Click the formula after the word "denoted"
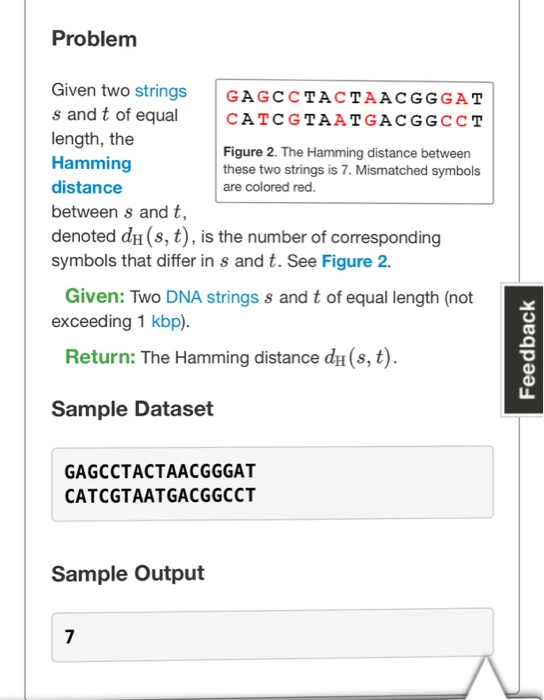544x700 pixels. [158, 237]
